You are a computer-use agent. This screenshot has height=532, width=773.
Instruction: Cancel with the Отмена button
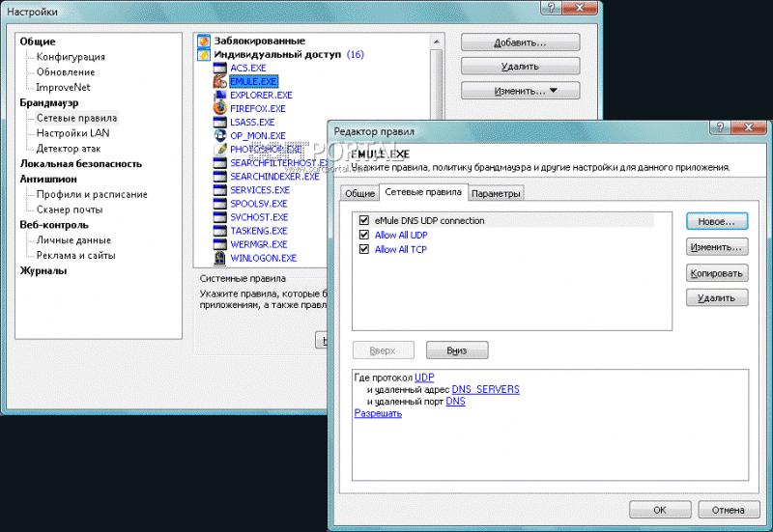click(x=729, y=510)
